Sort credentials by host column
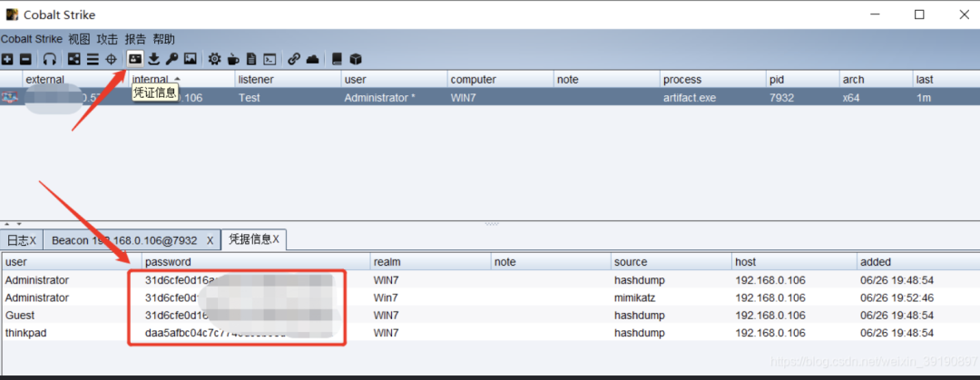Viewport: 980px width, 380px height. (794, 262)
